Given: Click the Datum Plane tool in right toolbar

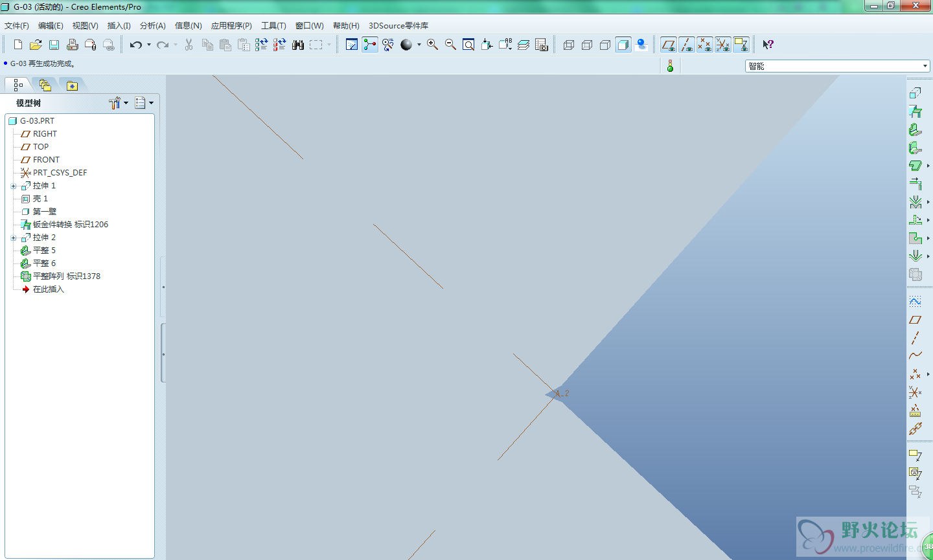Looking at the screenshot, I should [x=915, y=320].
